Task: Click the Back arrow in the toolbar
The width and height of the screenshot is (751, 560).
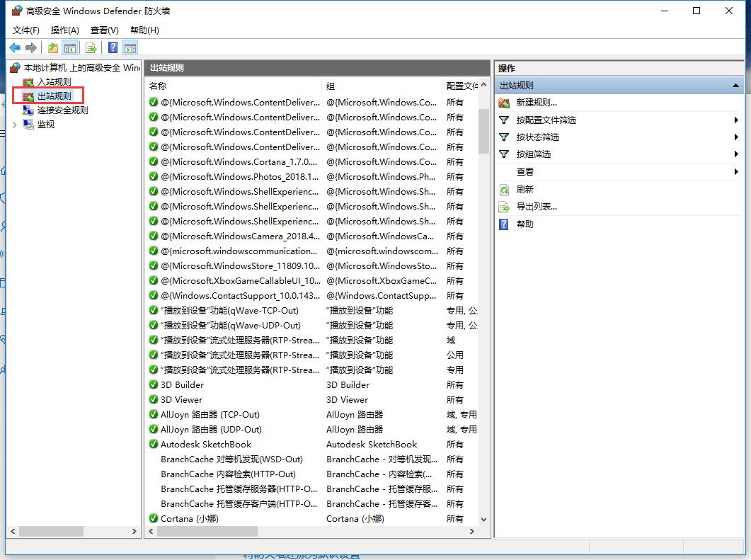Action: tap(15, 48)
